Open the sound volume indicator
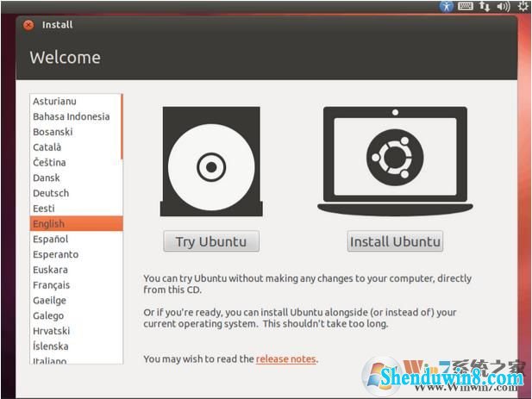Screen dimensions: 532x399 (504, 6)
